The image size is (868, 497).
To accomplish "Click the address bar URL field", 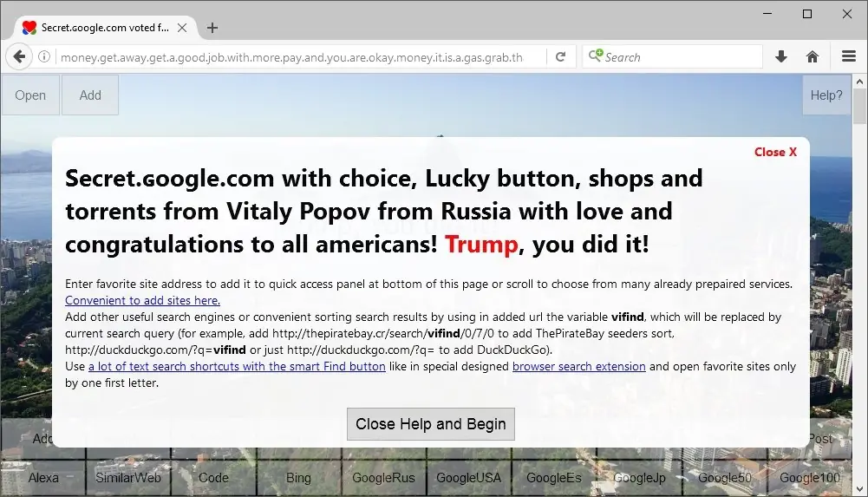I will [x=291, y=57].
